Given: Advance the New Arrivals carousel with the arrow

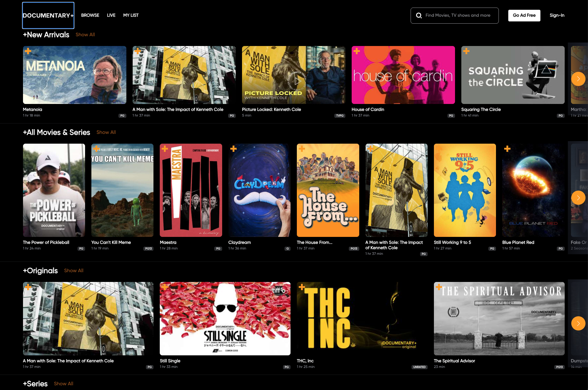Looking at the screenshot, I should tap(578, 79).
